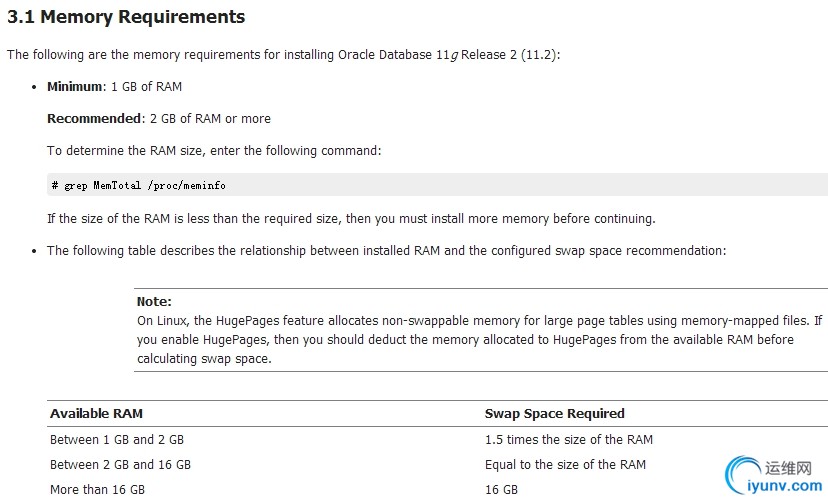The image size is (828, 502).
Task: Click the "To determine the RAM size" sentence
Action: tap(214, 151)
